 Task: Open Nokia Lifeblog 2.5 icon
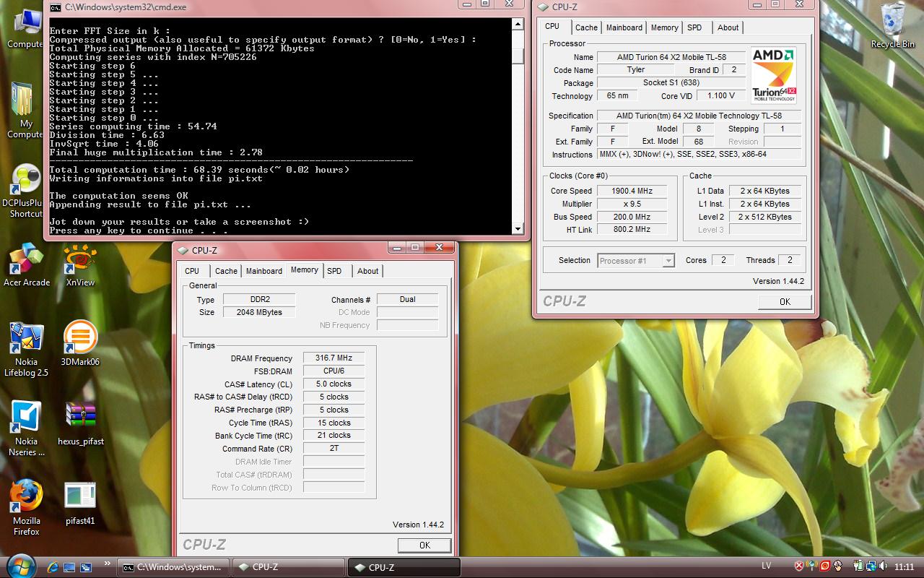(x=27, y=350)
